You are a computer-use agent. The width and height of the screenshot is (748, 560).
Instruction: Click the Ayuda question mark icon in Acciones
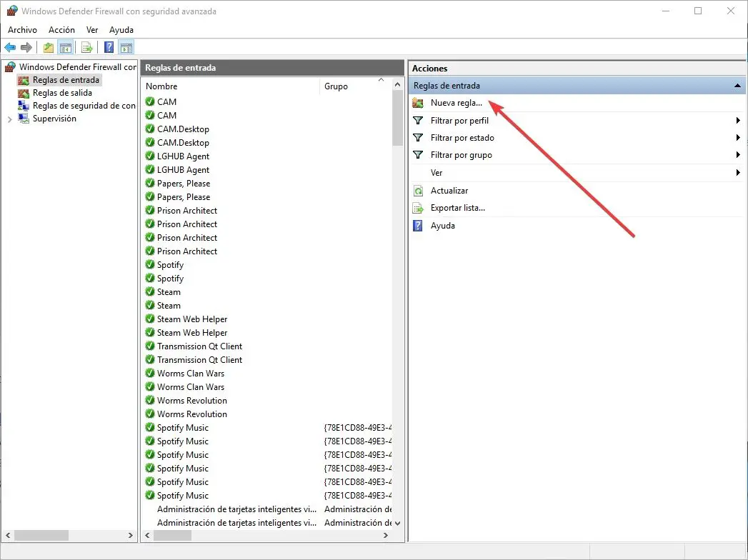click(x=417, y=226)
